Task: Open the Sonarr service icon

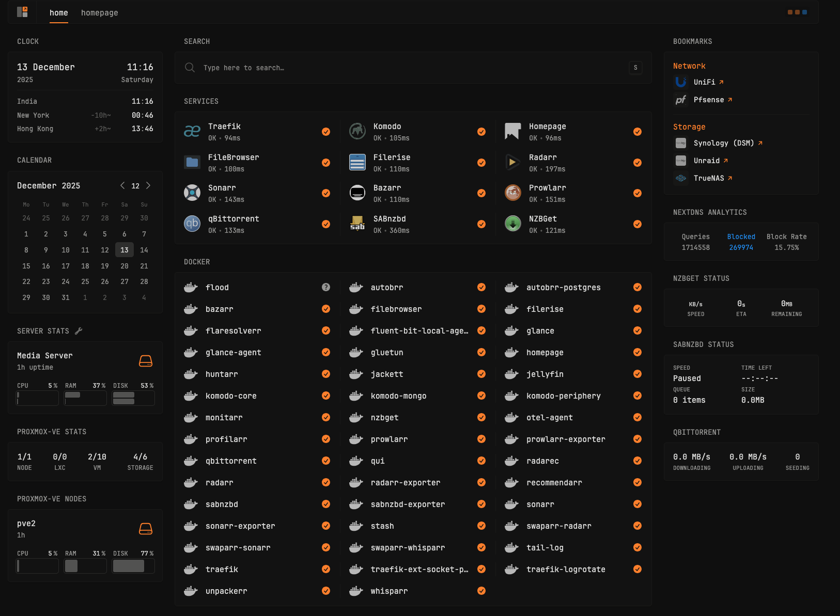Action: 192,193
